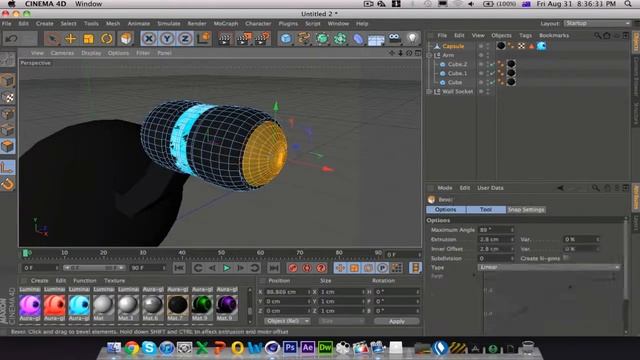This screenshot has width=640, height=360.
Task: Select the Scale tool icon
Action: (x=89, y=39)
